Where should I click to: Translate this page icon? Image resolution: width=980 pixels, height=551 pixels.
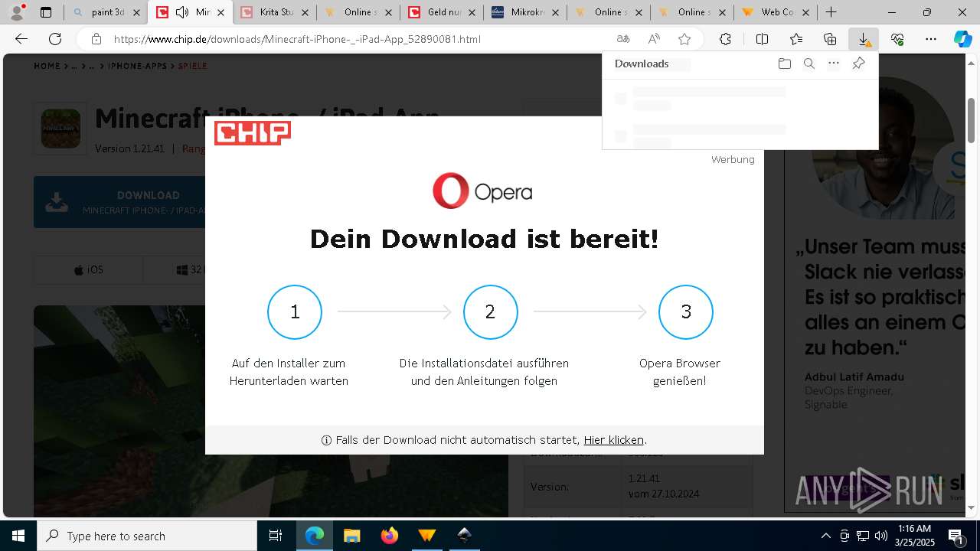click(x=623, y=39)
